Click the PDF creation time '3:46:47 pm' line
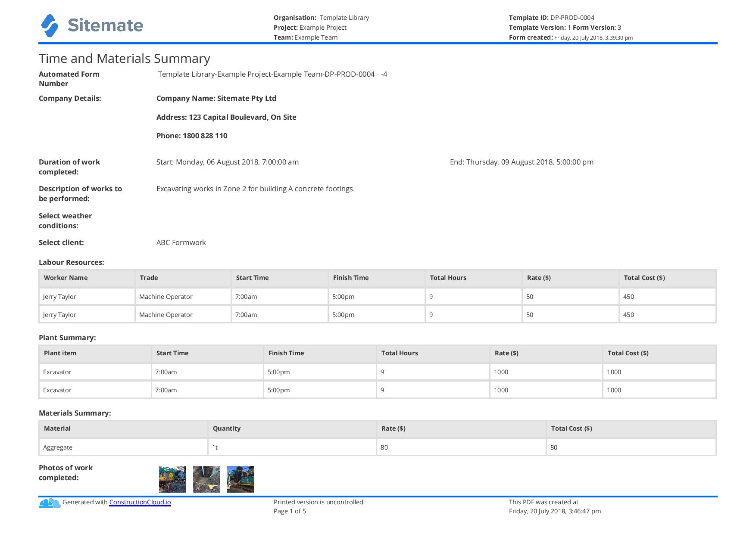Image resolution: width=756 pixels, height=534 pixels. 555,511
